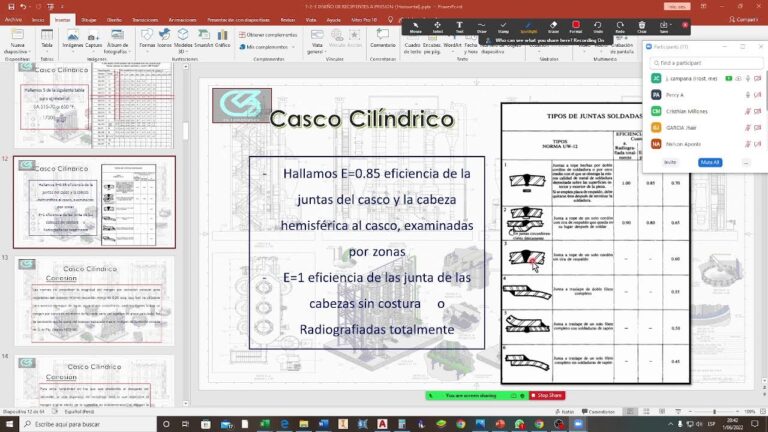Click Obtener complementos
The height and width of the screenshot is (432, 768).
(268, 35)
